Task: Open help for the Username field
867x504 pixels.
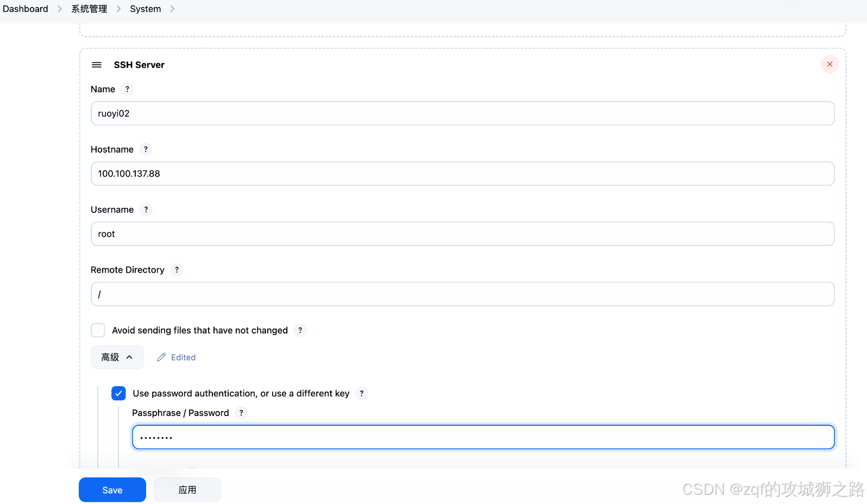Action: (146, 210)
